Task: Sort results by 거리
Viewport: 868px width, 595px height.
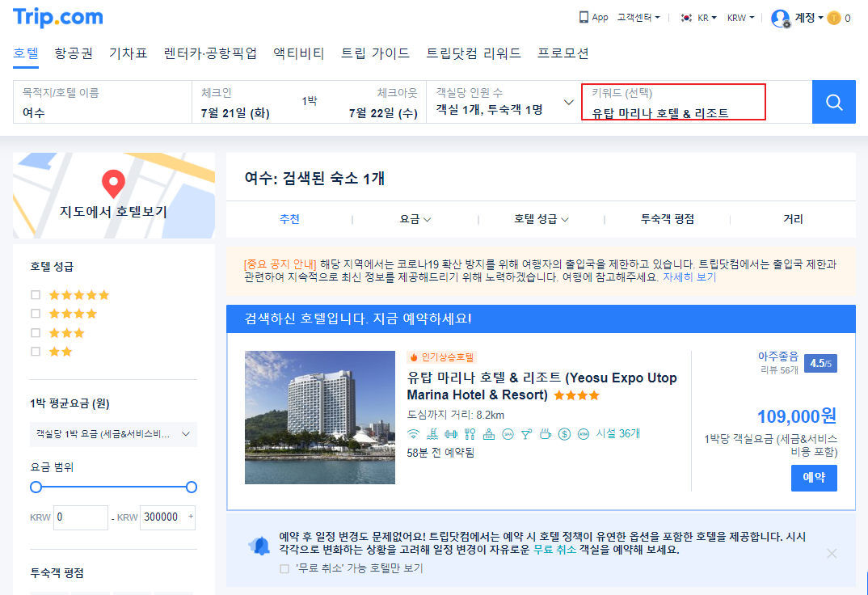Action: click(x=793, y=219)
